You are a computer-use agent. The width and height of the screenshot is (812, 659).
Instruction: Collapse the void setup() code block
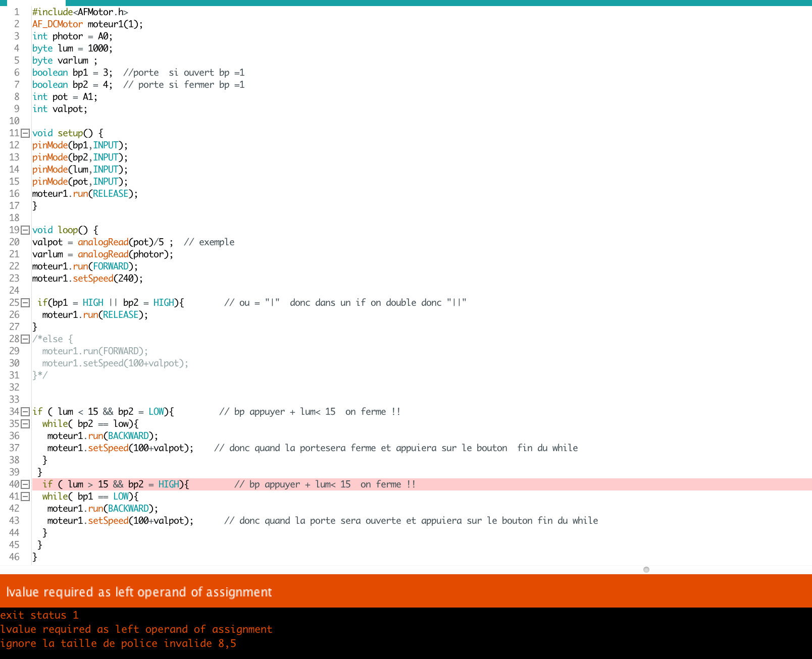[x=25, y=133]
